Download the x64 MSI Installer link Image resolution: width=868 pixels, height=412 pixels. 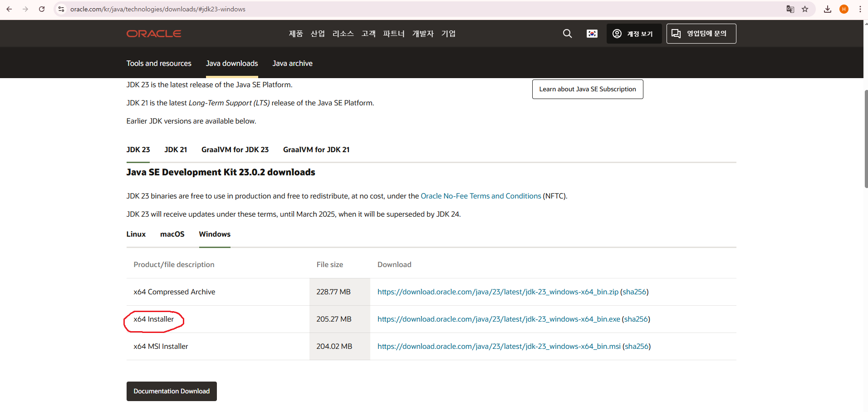tap(499, 347)
